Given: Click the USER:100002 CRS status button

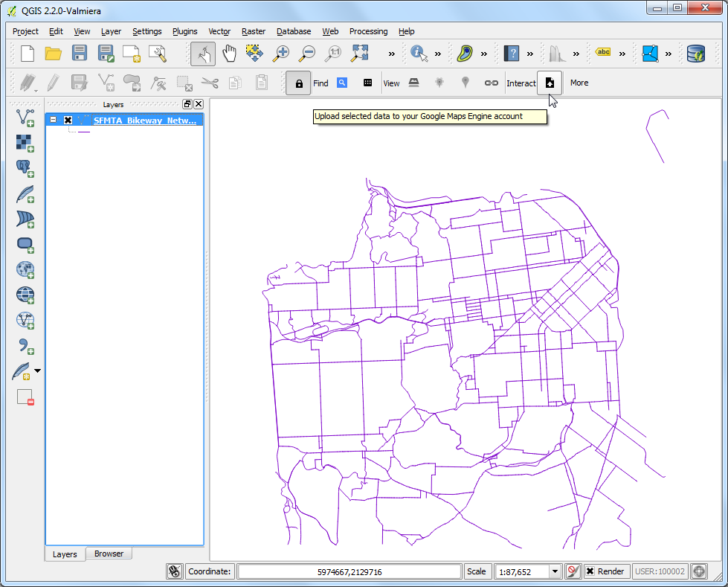Looking at the screenshot, I should (660, 571).
